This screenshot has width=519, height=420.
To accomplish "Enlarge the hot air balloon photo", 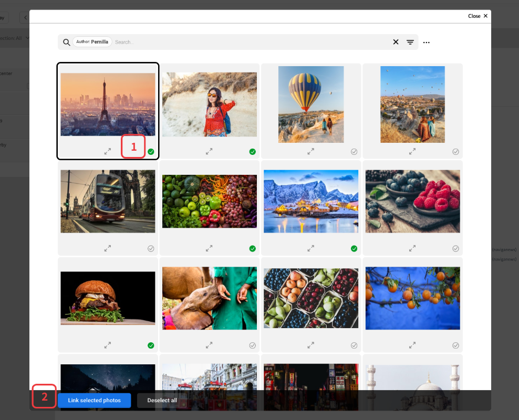I will point(311,151).
